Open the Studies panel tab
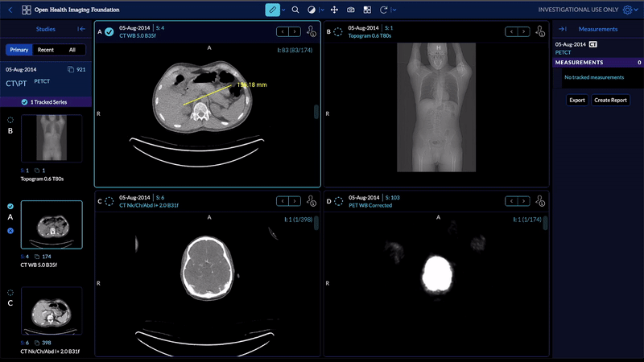644x362 pixels. tap(46, 29)
